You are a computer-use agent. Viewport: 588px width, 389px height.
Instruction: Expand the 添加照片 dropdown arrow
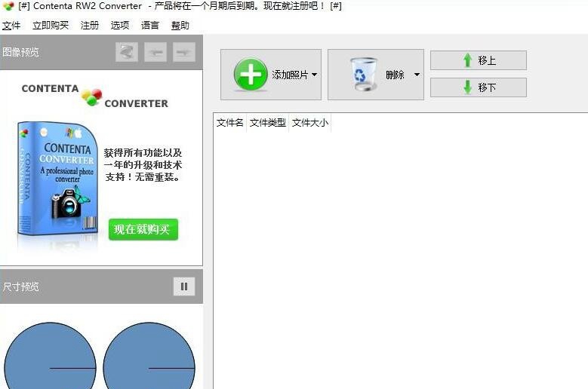point(314,75)
